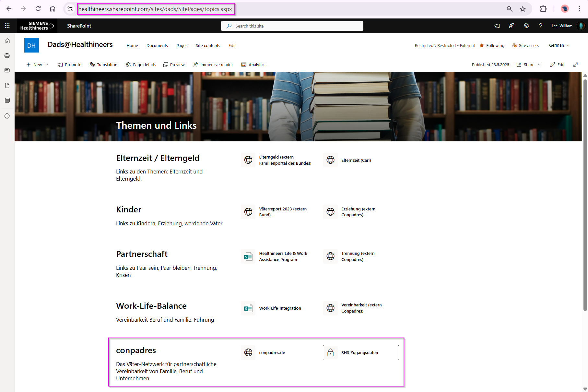The width and height of the screenshot is (588, 392).
Task: Open the SHS Zugangsdaten link
Action: (360, 353)
